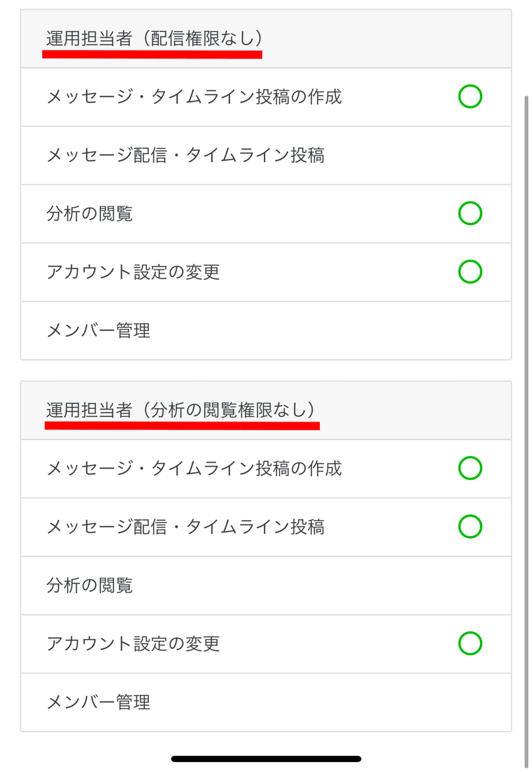This screenshot has height=772, width=532.
Task: Toggle メッセージ配信・タイムライン投稿 in the upper table
Action: tap(266, 155)
